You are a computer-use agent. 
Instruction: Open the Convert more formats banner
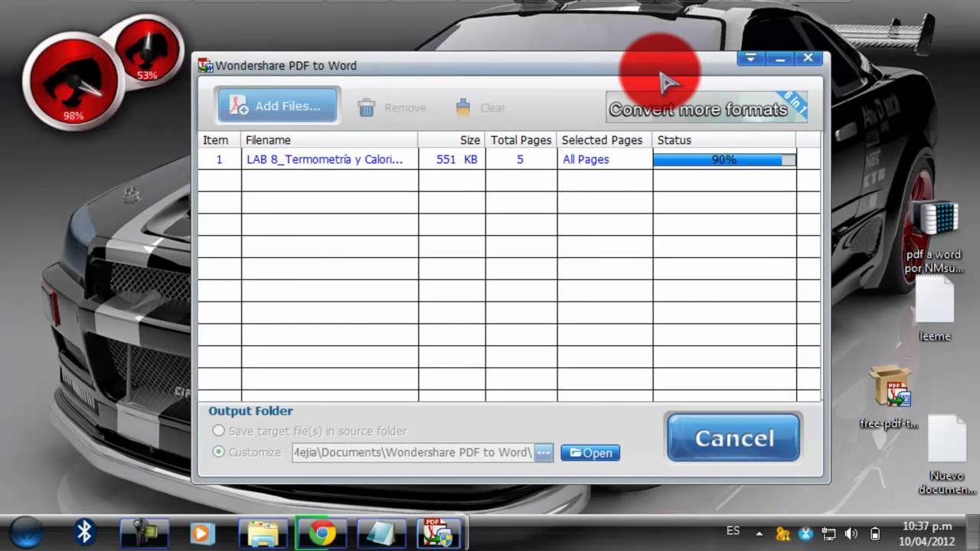point(706,107)
